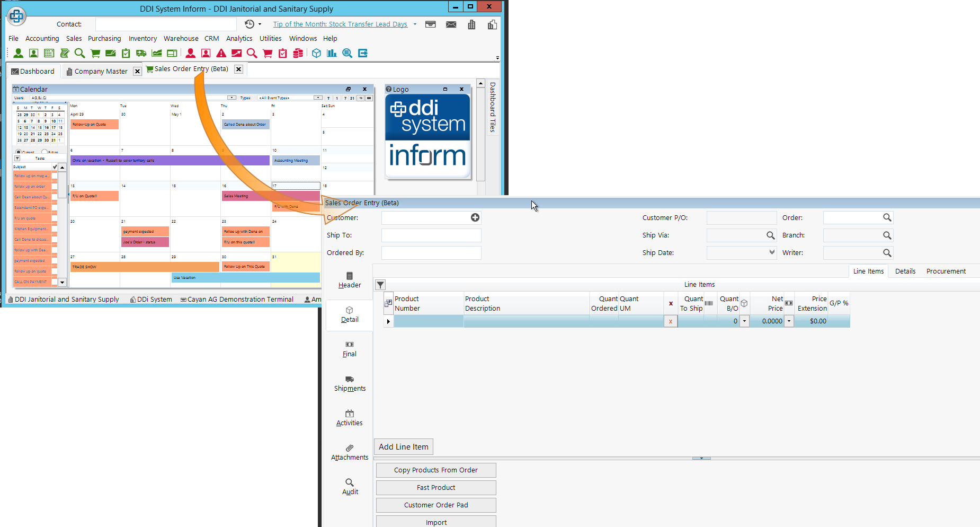Click the Add Line Item button
The image size is (980, 527).
tap(404, 447)
